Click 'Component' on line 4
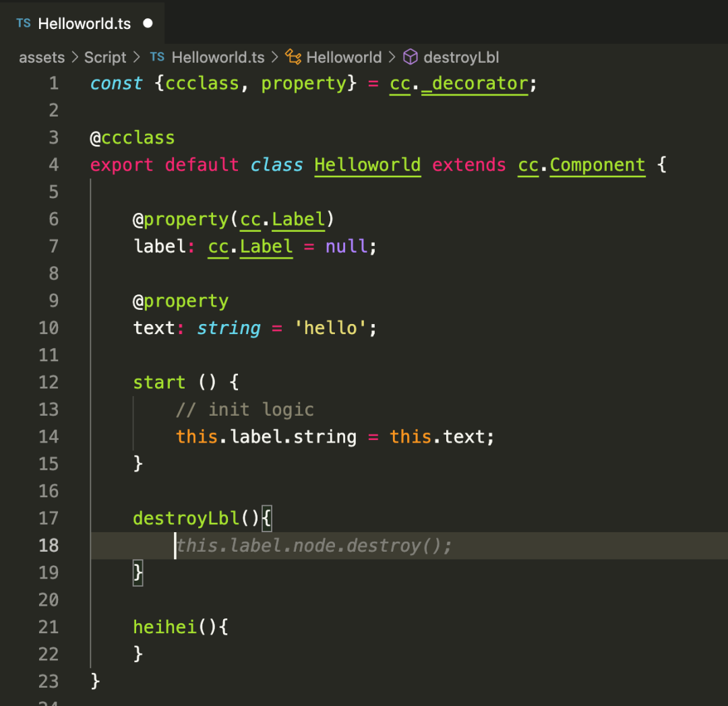 coord(597,165)
